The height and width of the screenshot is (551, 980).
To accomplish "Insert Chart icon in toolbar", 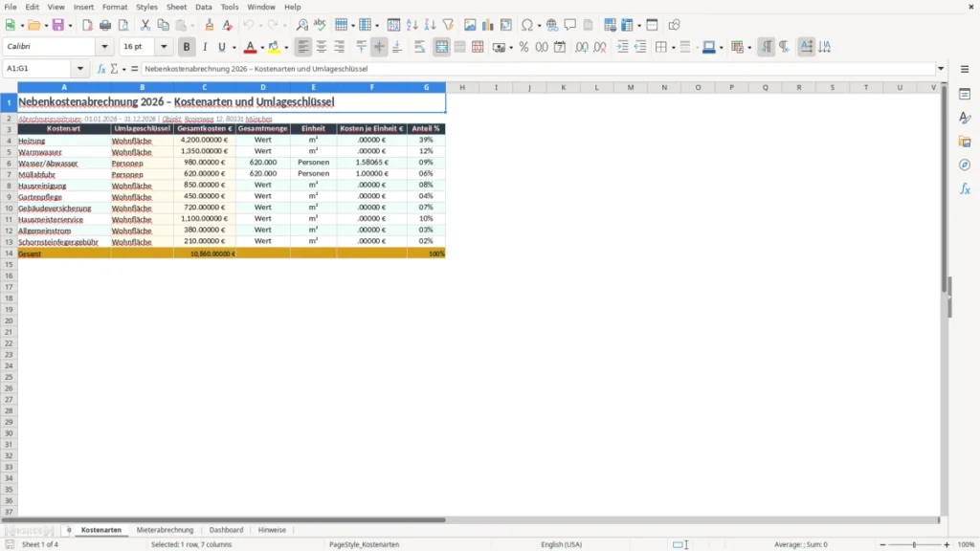I will coord(488,25).
